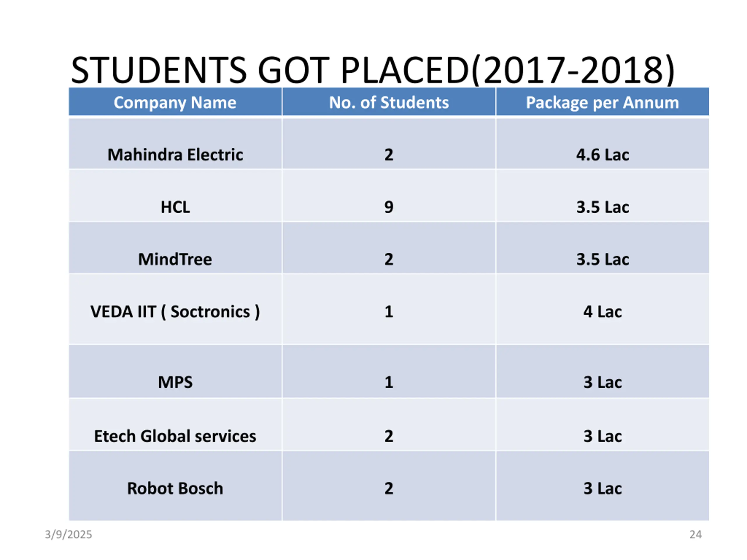
Task: Click the slide number 24
Action: [695, 535]
